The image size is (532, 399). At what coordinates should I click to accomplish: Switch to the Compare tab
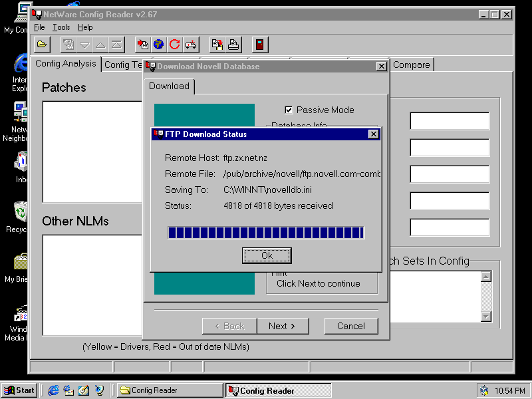(411, 65)
